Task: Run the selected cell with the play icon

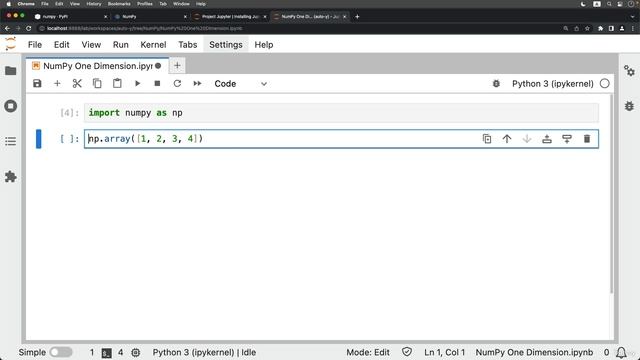Action: click(x=138, y=84)
